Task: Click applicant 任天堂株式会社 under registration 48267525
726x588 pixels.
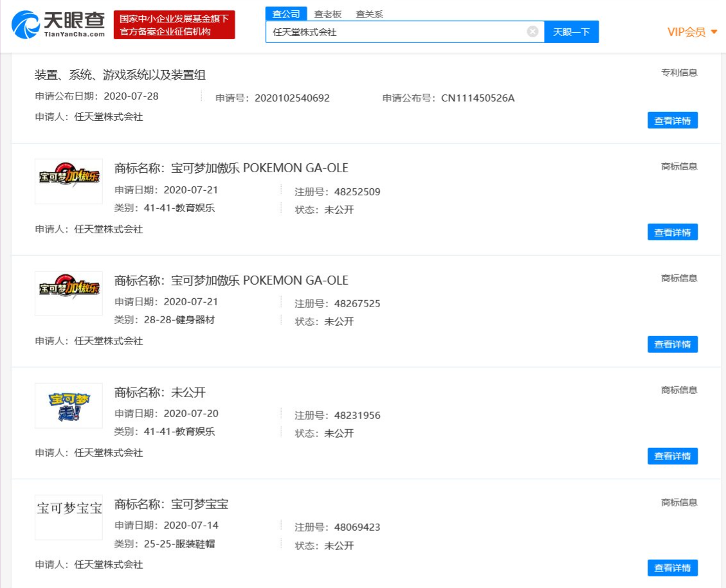Action: click(x=108, y=341)
